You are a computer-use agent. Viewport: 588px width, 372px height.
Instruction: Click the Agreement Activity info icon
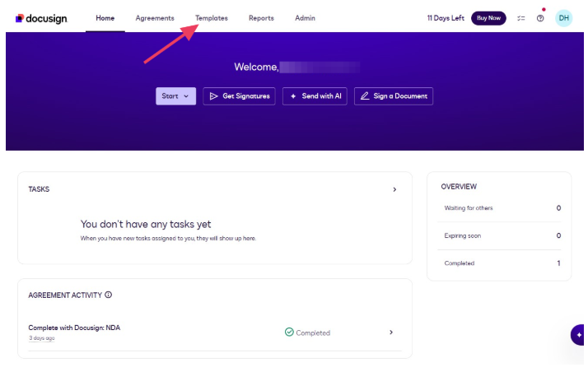(109, 295)
